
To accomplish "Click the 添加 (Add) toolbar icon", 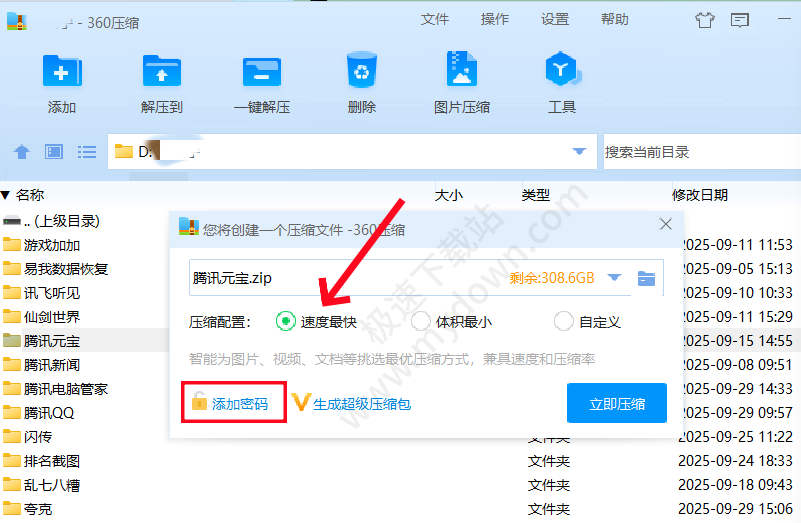I will click(62, 71).
